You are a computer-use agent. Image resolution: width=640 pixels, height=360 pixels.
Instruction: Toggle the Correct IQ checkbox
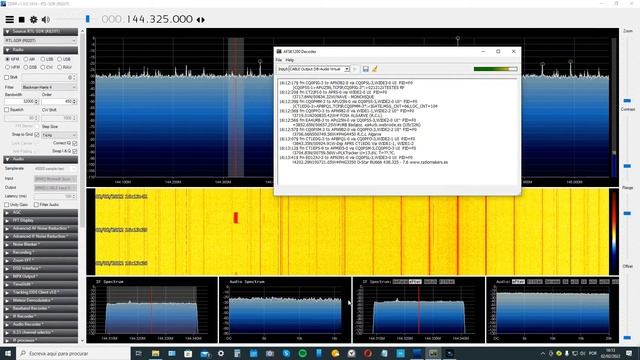point(75,143)
